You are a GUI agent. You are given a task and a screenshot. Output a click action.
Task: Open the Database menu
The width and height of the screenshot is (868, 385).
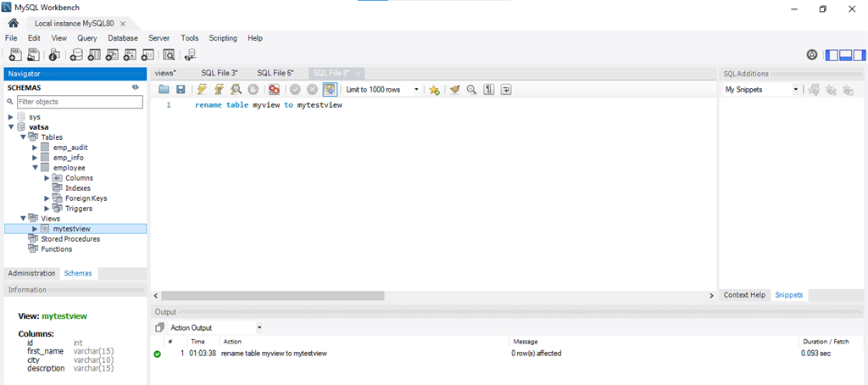pyautogui.click(x=123, y=38)
